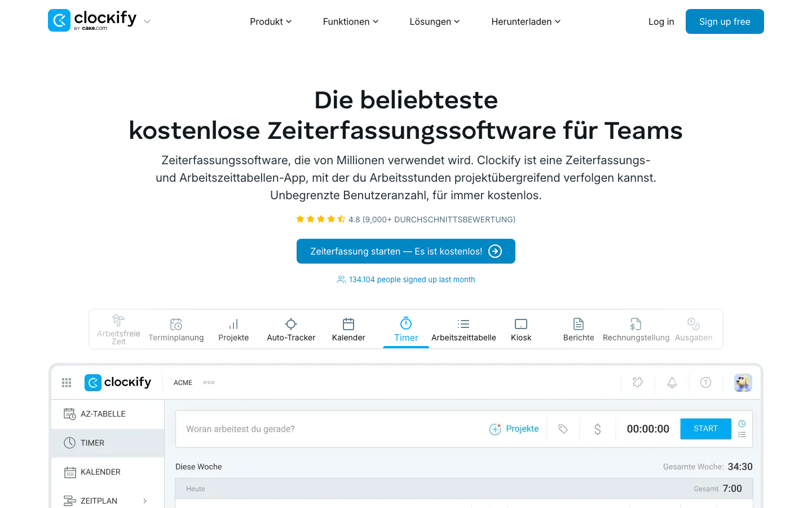Viewport: 812px width, 508px height.
Task: Select the Ausgaben feature tab
Action: (x=694, y=330)
